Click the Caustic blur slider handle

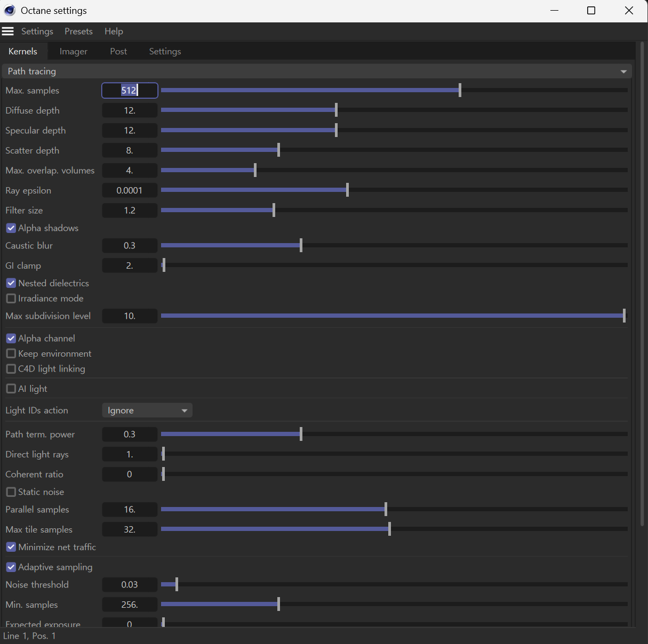(301, 245)
